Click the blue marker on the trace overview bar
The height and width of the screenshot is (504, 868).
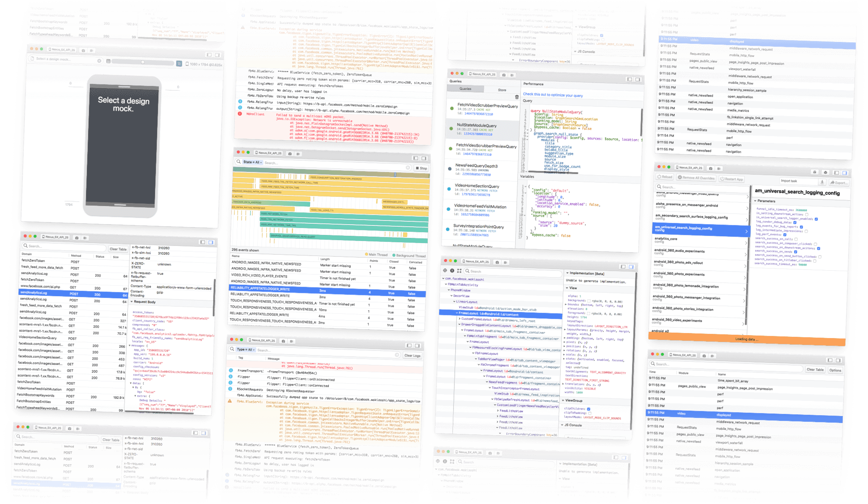395,174
